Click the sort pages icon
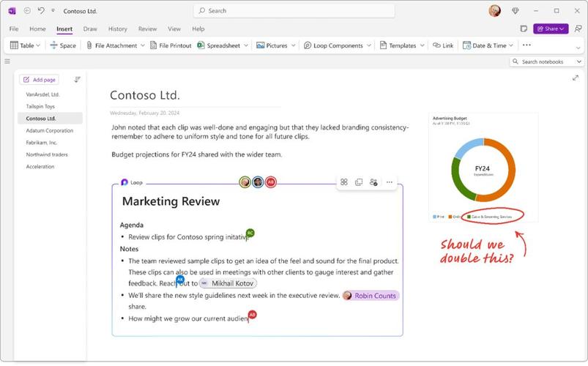588x366 pixels. (77, 80)
